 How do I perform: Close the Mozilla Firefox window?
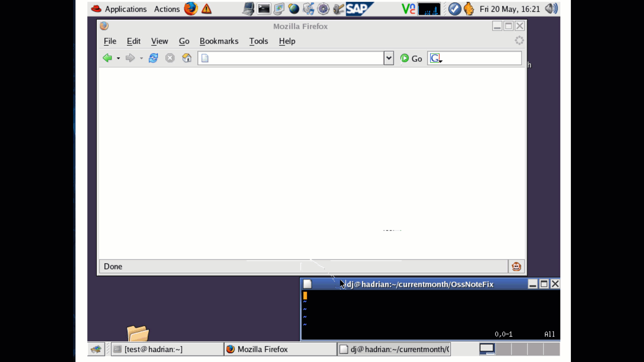click(x=520, y=26)
